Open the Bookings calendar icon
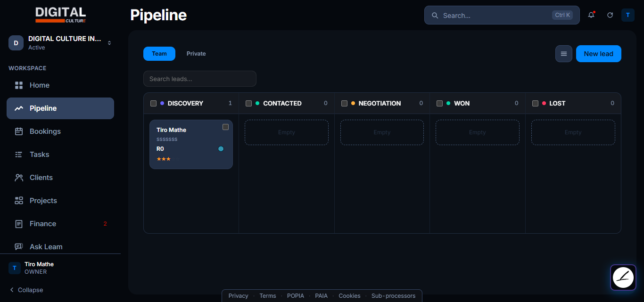 (x=19, y=131)
